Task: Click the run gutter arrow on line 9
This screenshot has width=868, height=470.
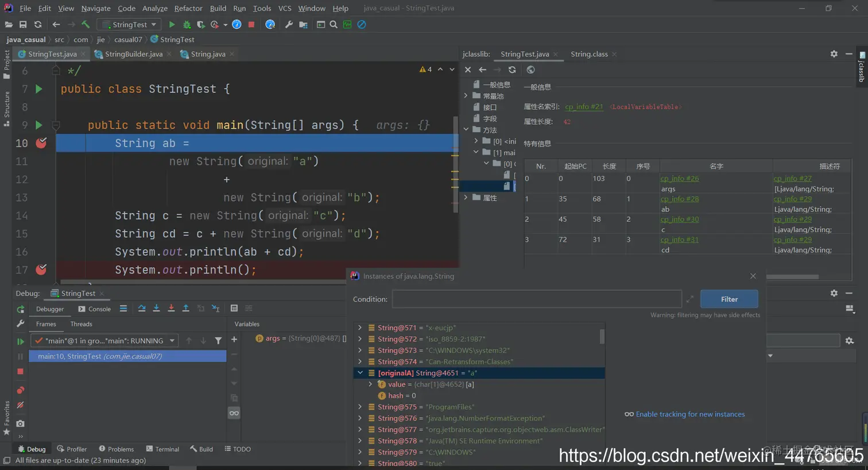Action: tap(39, 125)
